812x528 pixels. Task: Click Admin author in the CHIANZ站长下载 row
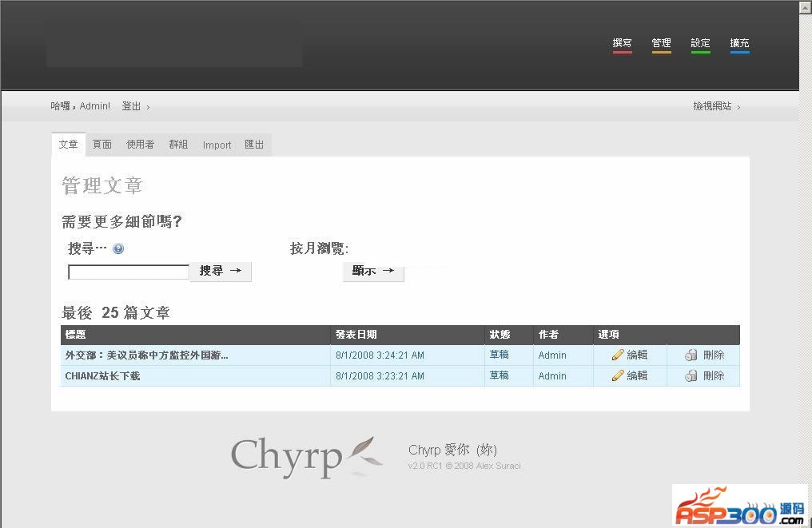[552, 375]
